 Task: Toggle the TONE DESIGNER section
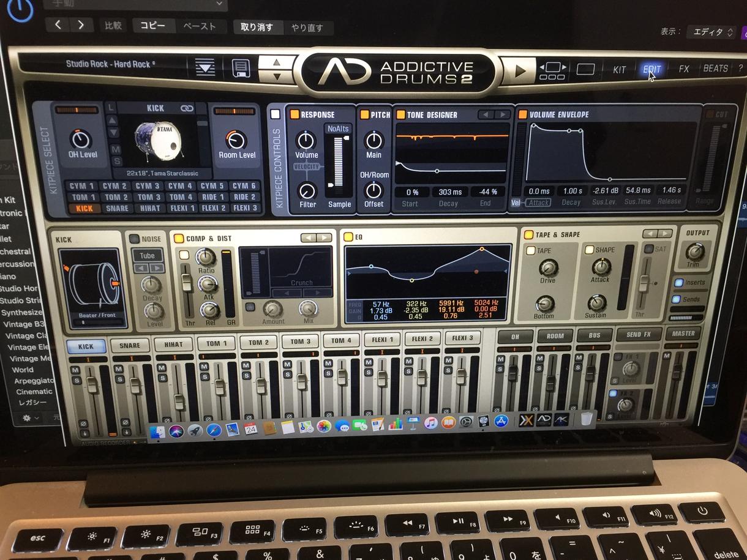point(401,114)
